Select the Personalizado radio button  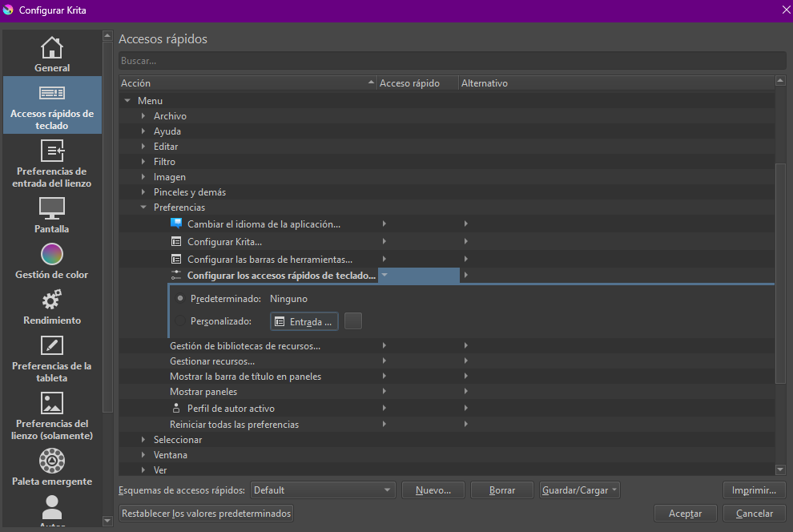[x=180, y=321]
